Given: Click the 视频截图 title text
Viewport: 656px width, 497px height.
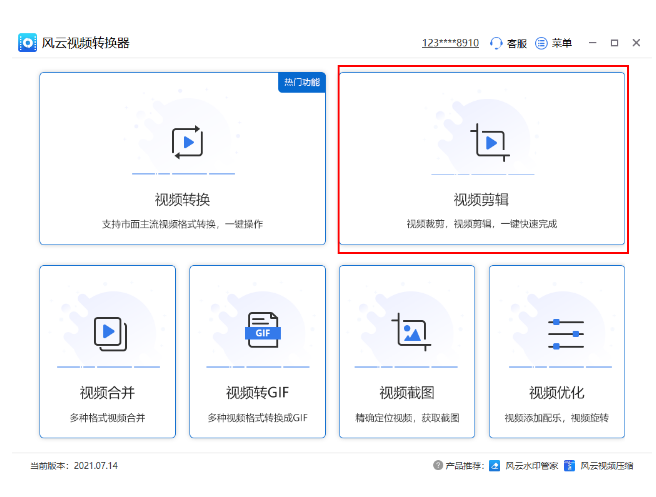Looking at the screenshot, I should coord(407,392).
